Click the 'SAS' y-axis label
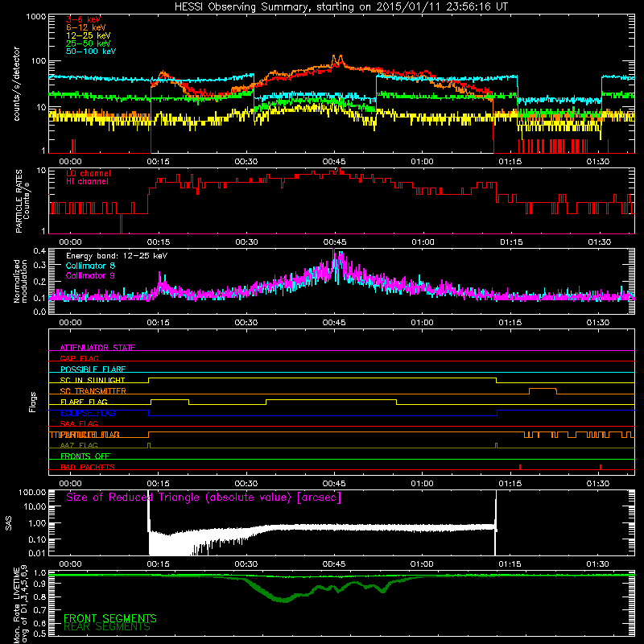 pyautogui.click(x=9, y=523)
